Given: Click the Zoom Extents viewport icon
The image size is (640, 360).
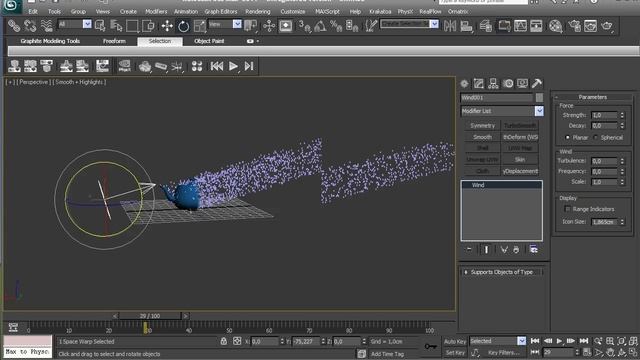Looking at the screenshot, I should pyautogui.click(x=622, y=341).
